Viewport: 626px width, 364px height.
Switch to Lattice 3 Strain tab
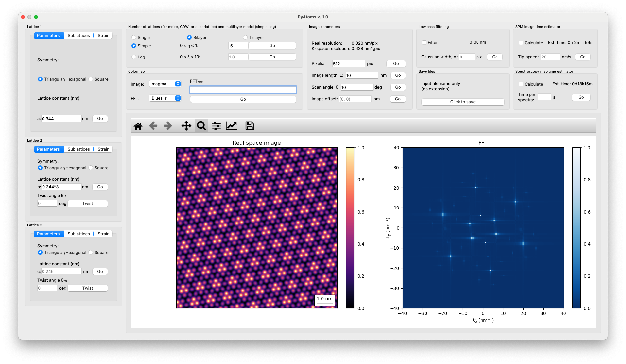tap(103, 234)
